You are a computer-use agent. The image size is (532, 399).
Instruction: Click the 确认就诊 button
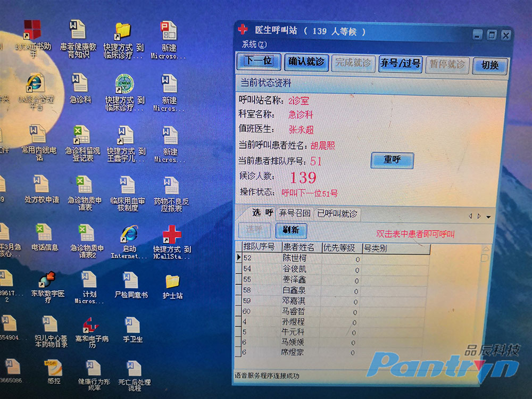pos(306,62)
